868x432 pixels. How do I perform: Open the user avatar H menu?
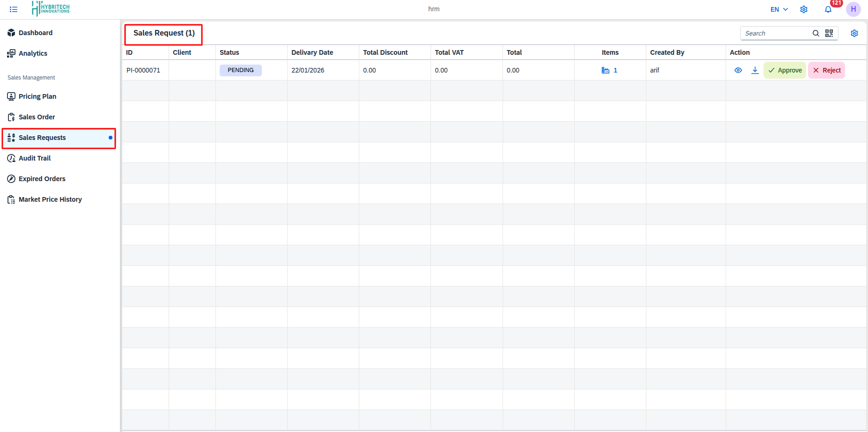(x=853, y=9)
